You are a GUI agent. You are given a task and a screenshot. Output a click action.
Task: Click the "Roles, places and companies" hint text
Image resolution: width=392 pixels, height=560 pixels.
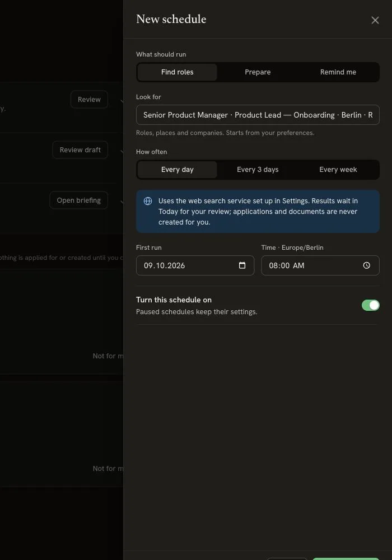225,133
